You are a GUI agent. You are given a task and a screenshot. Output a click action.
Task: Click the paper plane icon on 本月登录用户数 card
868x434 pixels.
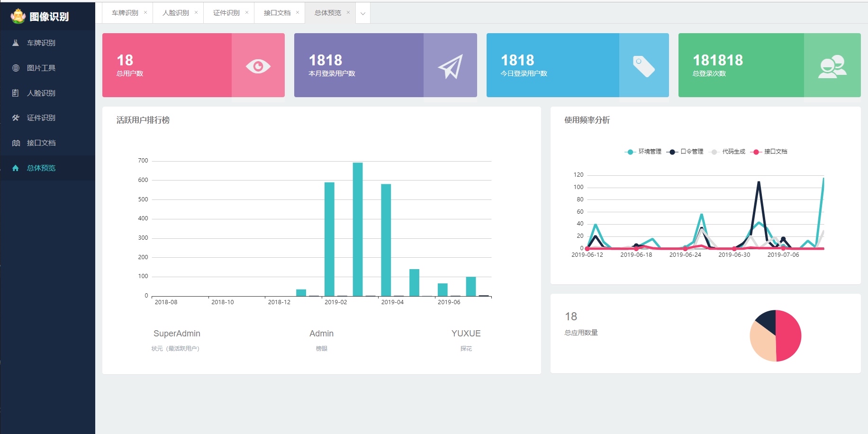click(x=450, y=66)
